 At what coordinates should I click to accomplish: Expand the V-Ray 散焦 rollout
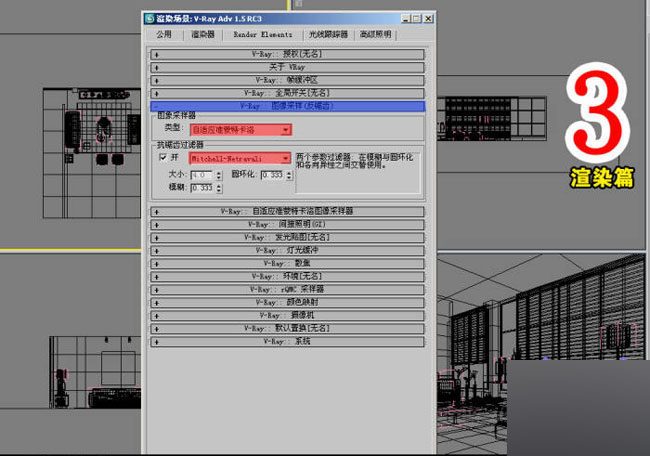tap(287, 264)
